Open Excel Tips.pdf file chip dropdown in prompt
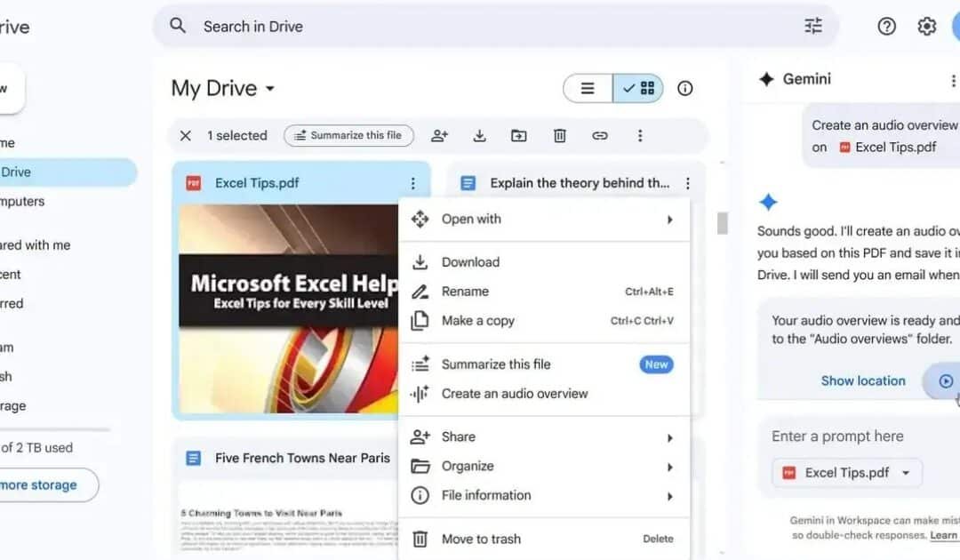This screenshot has width=960, height=560. click(906, 473)
